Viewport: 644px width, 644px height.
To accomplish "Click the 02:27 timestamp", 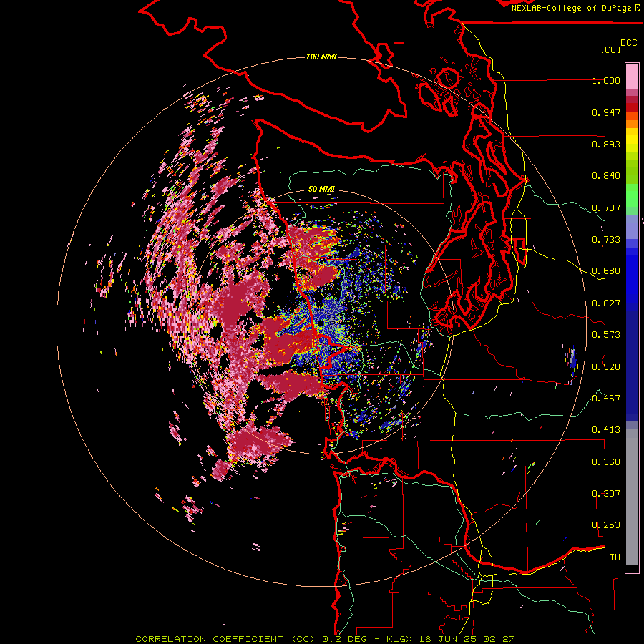I will click(499, 639).
